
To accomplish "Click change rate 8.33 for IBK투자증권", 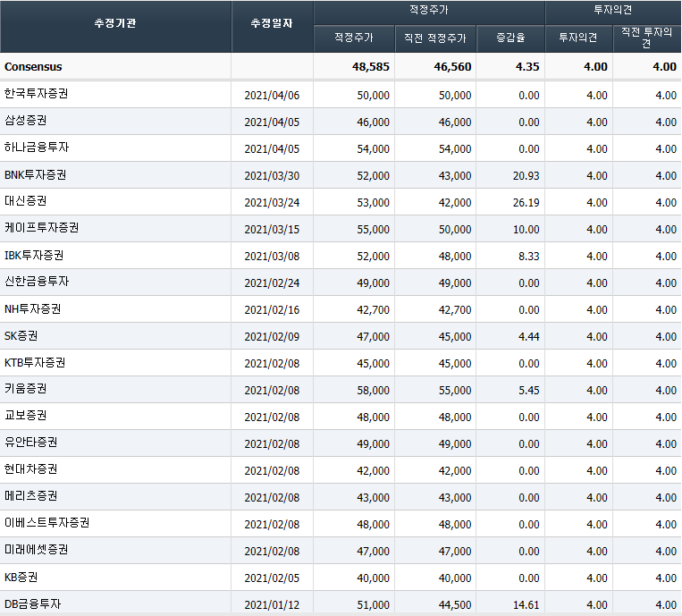I will tap(528, 257).
